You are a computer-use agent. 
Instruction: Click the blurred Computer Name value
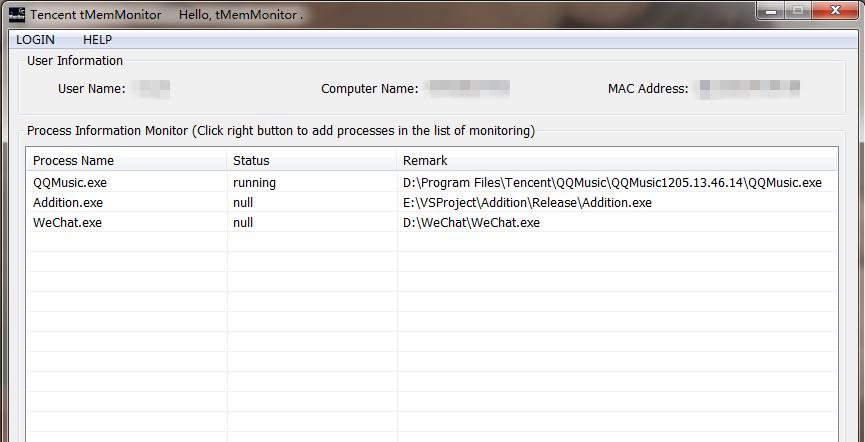[x=469, y=88]
